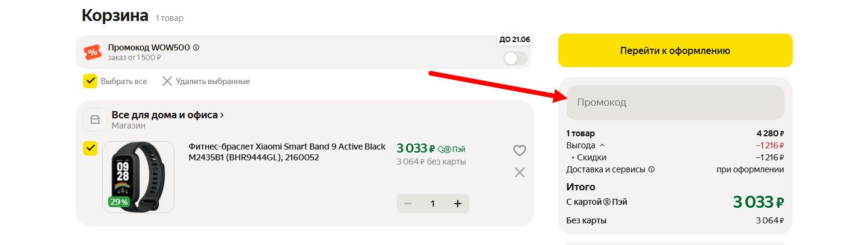The image size is (868, 245).
Task: Add fitness band to favorites heart icon
Action: click(x=520, y=151)
